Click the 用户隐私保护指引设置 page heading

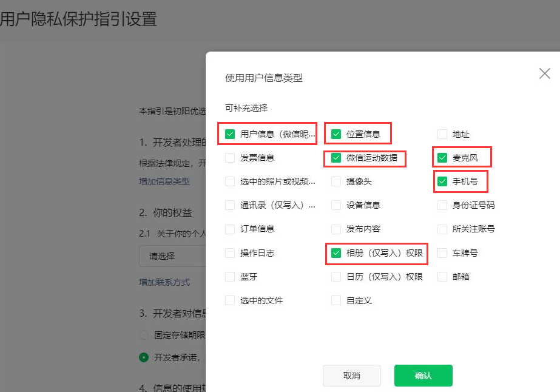pyautogui.click(x=78, y=19)
